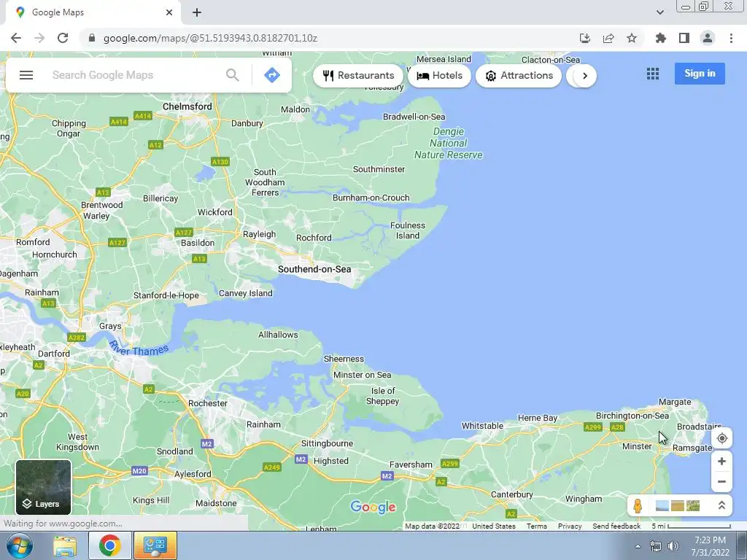Zoom in with the plus button

click(x=721, y=462)
